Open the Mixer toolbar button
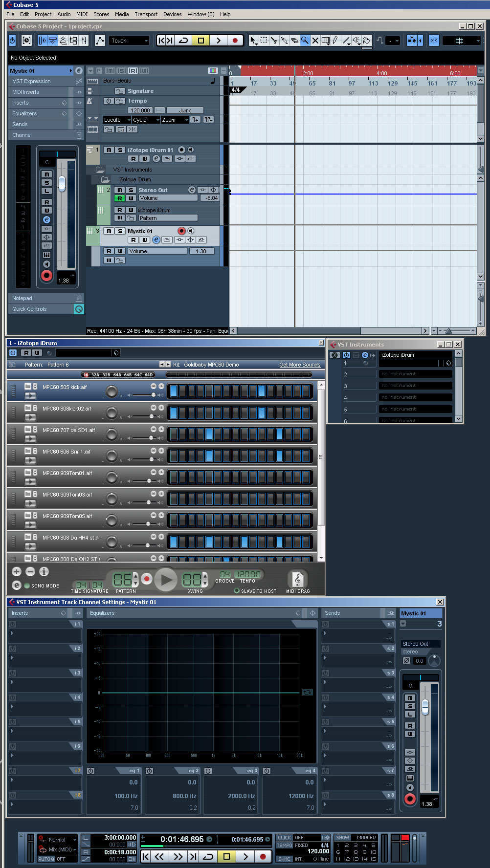The image size is (490, 868). [x=84, y=41]
